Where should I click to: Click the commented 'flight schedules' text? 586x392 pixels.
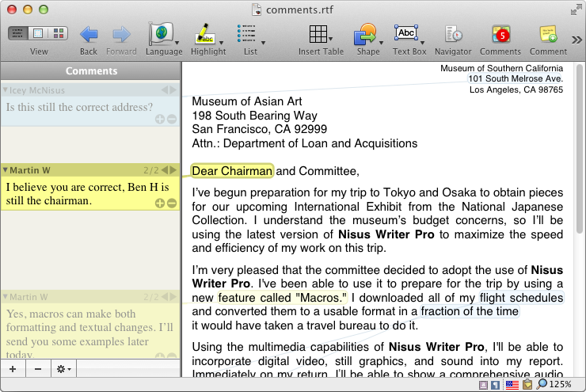521,298
